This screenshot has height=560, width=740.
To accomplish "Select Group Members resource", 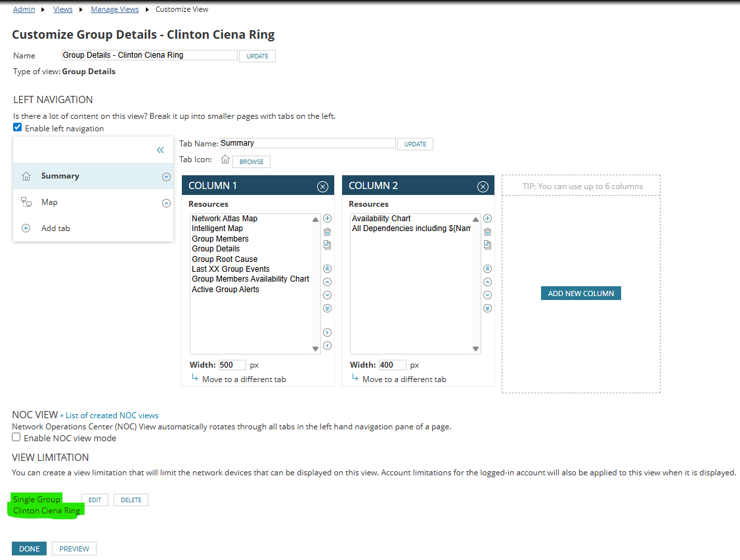I will (x=220, y=239).
